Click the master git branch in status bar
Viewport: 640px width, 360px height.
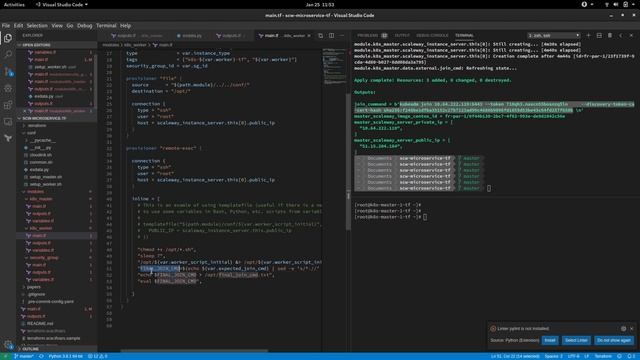[24, 356]
